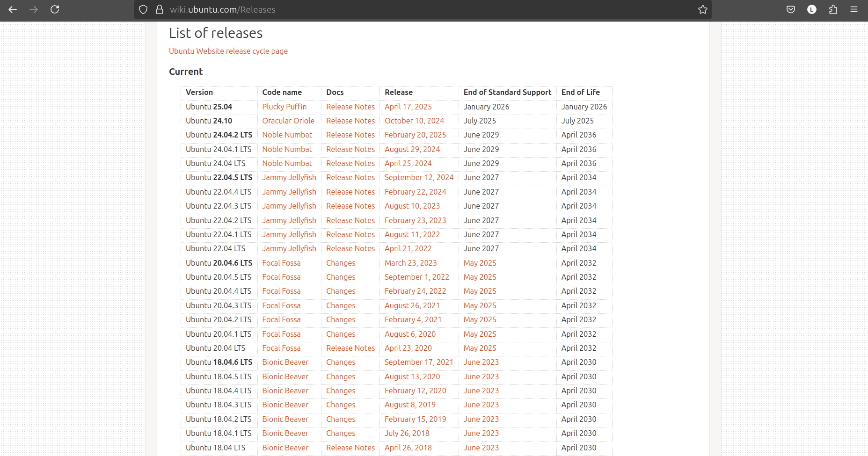Open the February 4, 2021 release link
868x456 pixels.
point(413,319)
